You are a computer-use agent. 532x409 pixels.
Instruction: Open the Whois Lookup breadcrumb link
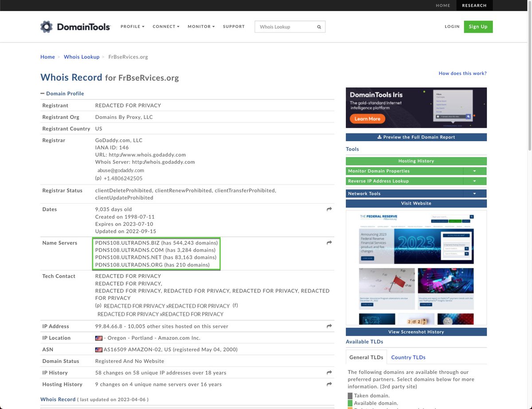82,57
